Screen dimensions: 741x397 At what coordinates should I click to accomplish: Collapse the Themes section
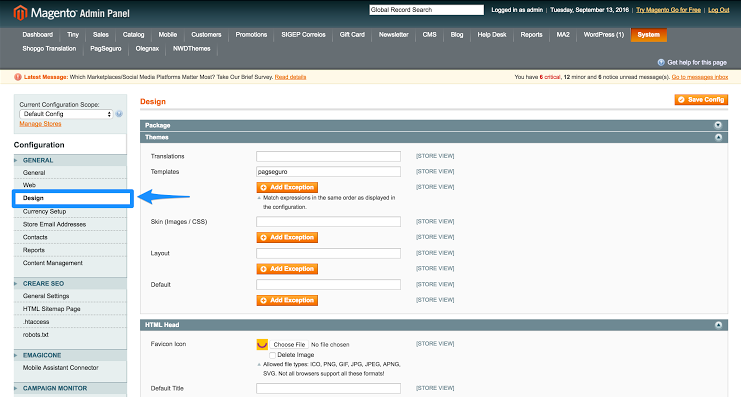[x=718, y=137]
